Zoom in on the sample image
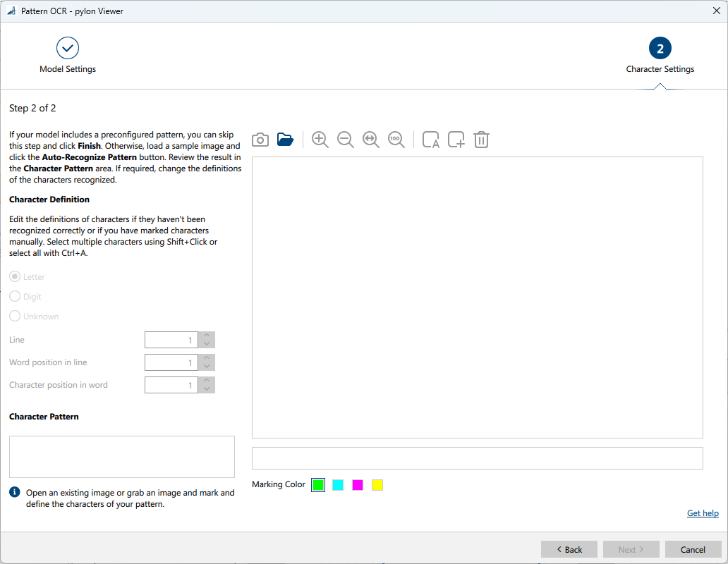This screenshot has width=728, height=564. [320, 140]
